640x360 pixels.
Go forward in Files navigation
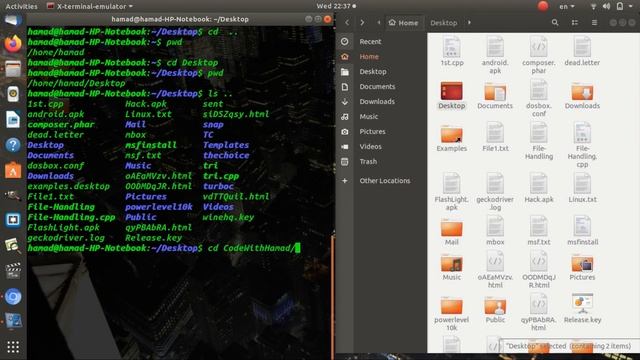362,23
